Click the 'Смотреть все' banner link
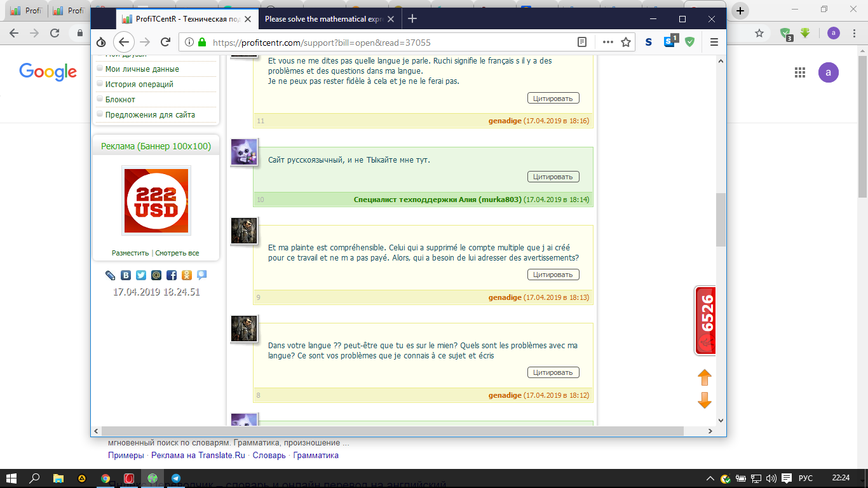This screenshot has height=488, width=868. click(177, 253)
